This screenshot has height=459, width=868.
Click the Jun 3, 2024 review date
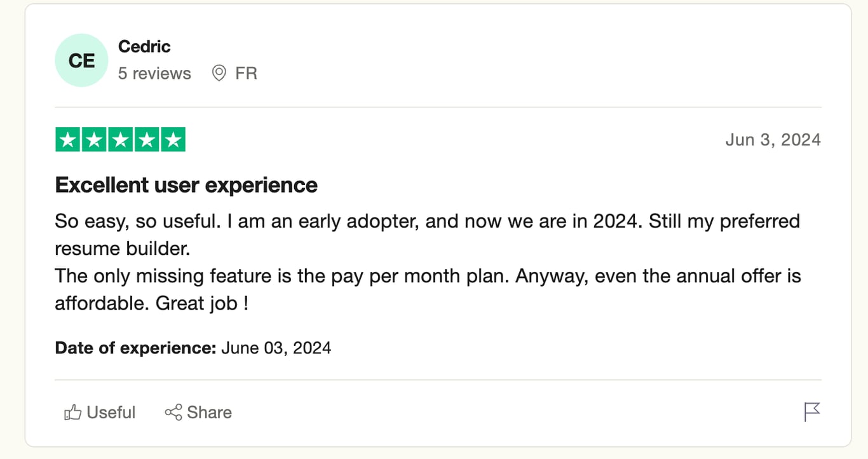point(773,140)
